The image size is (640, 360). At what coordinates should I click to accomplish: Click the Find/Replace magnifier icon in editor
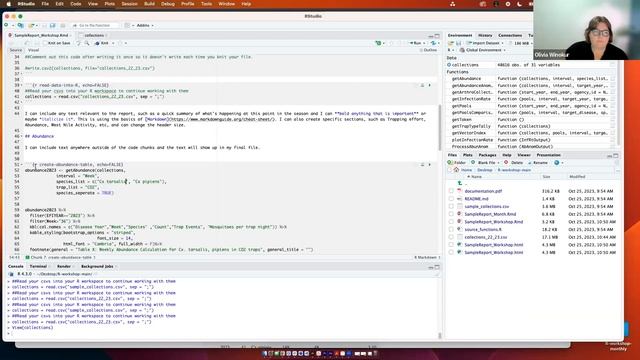(87, 43)
